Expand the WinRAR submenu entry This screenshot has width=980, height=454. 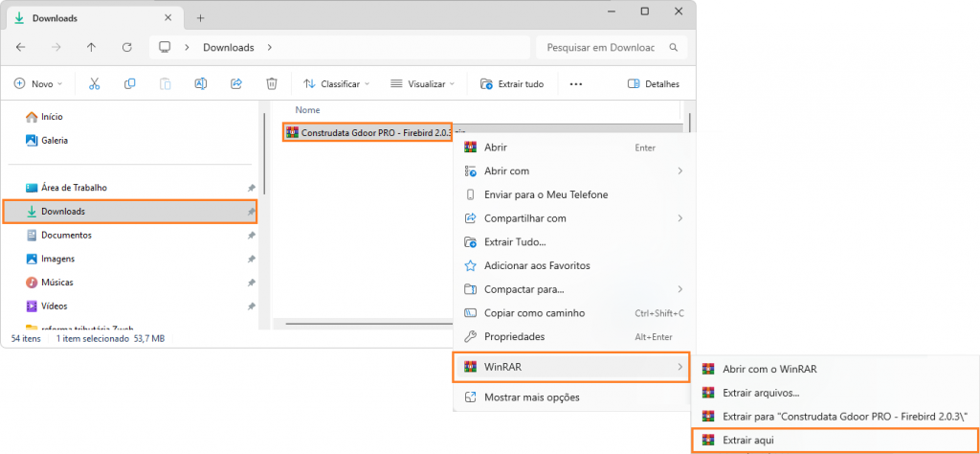571,367
